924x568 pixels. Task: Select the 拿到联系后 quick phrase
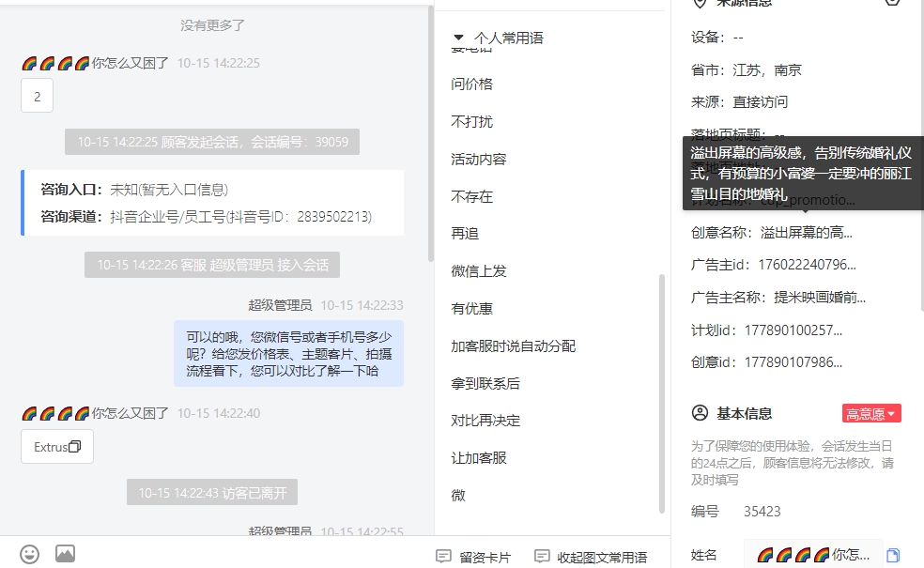485,384
